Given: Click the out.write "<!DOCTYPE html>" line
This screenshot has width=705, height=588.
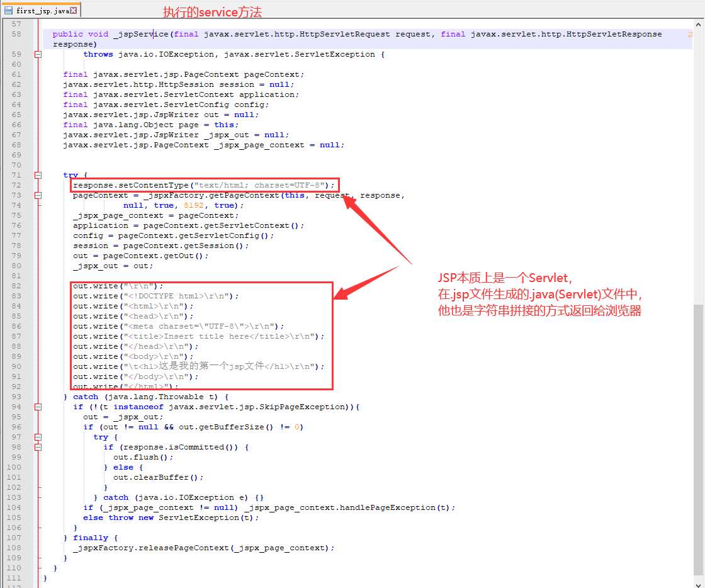Looking at the screenshot, I should point(156,297).
